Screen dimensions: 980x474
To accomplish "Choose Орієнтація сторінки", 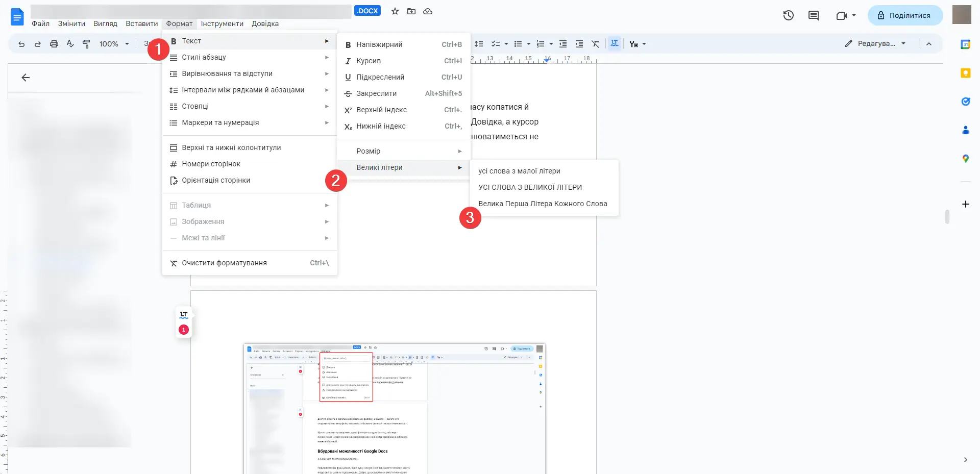I will (x=250, y=180).
